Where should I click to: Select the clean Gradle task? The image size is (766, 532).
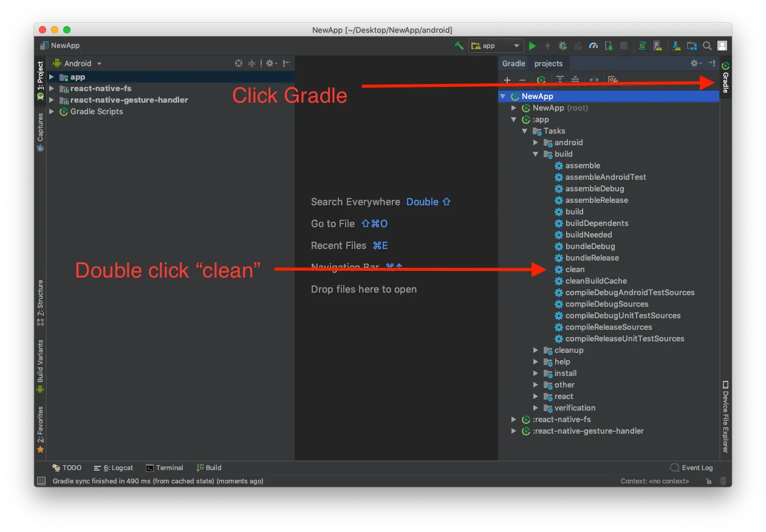tap(569, 270)
